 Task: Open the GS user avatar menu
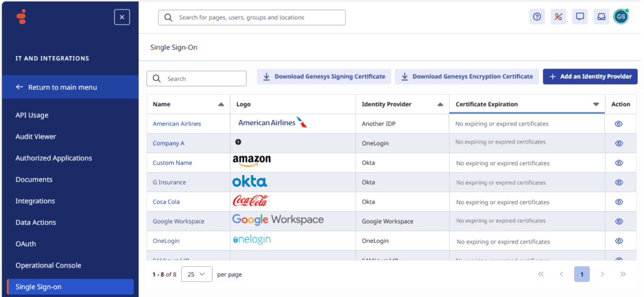621,17
